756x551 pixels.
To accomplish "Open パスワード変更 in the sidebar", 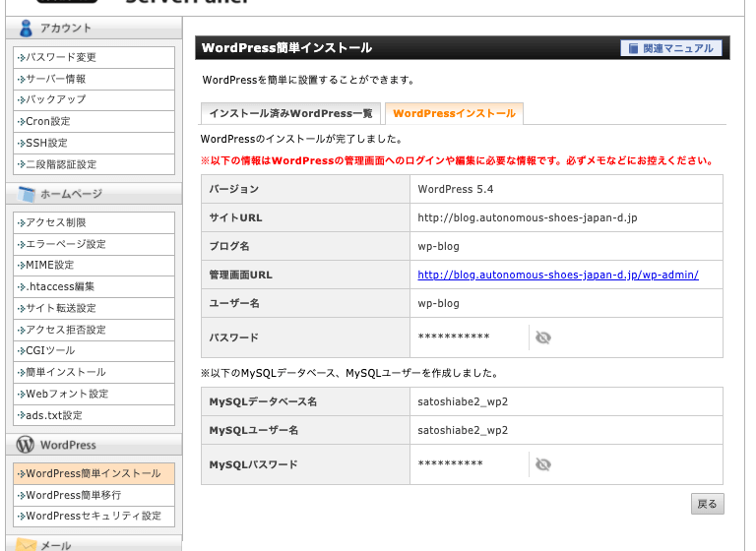I will [x=61, y=57].
